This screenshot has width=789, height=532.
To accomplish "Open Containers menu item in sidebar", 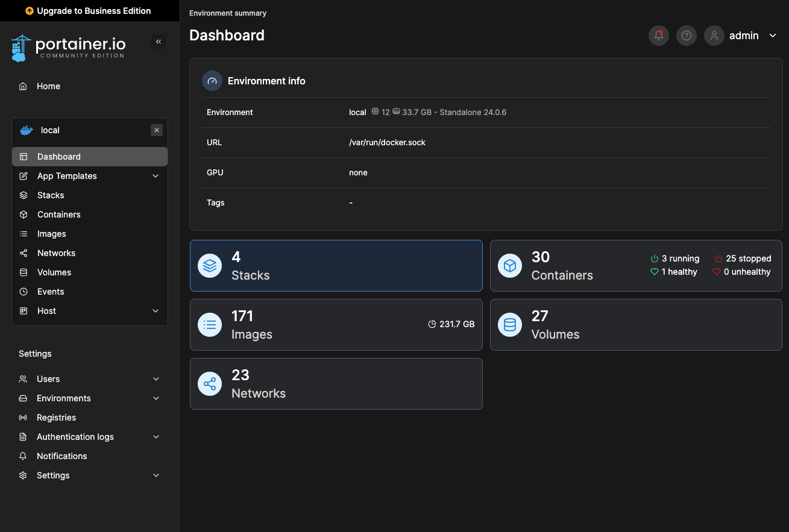I will [x=90, y=214].
